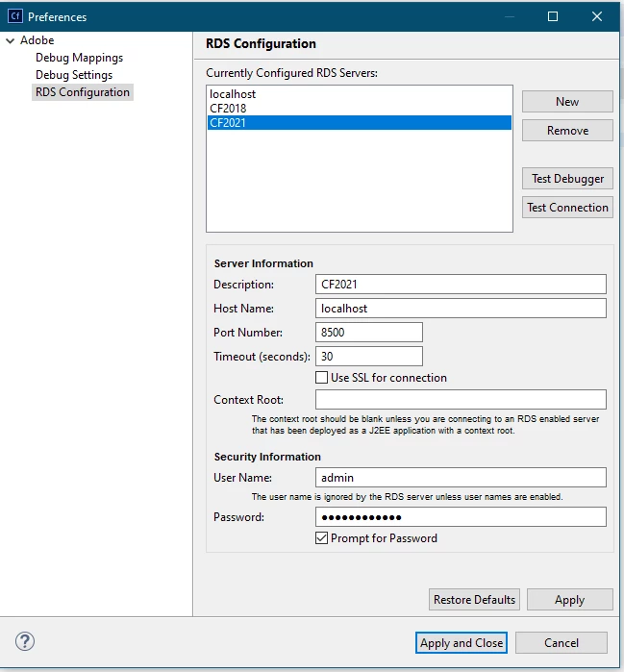Click the ColdFusion Cf title bar icon
This screenshot has height=672, width=624.
point(15,16)
